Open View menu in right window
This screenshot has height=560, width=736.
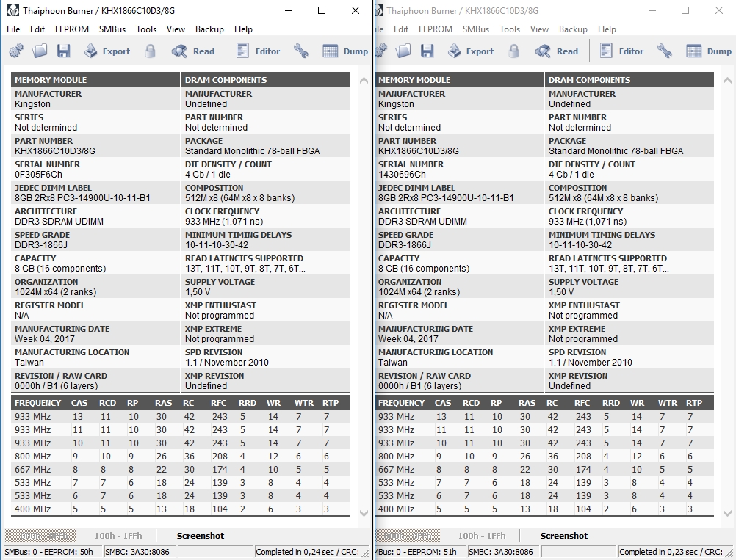(x=539, y=29)
